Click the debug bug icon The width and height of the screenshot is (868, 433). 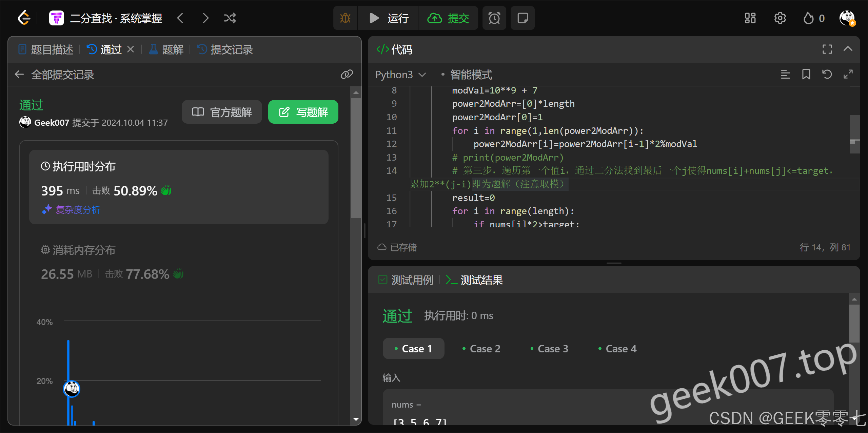(x=345, y=18)
